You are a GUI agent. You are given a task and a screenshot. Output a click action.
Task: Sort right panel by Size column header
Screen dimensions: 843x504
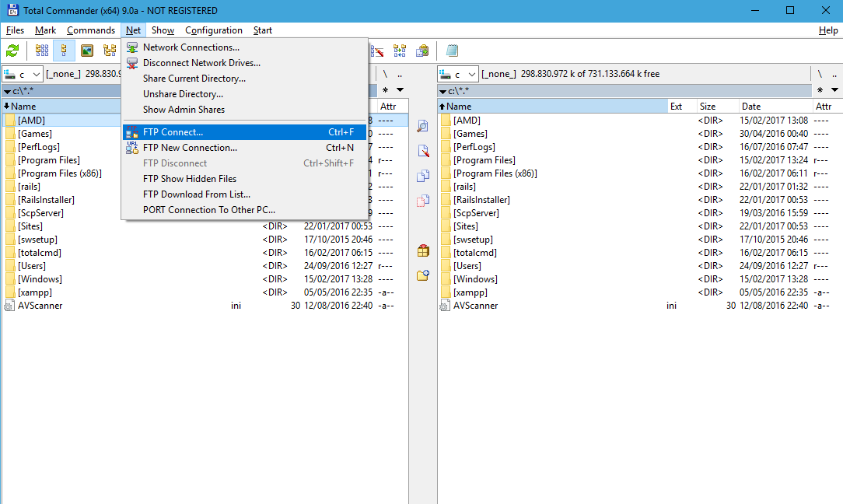click(x=717, y=107)
